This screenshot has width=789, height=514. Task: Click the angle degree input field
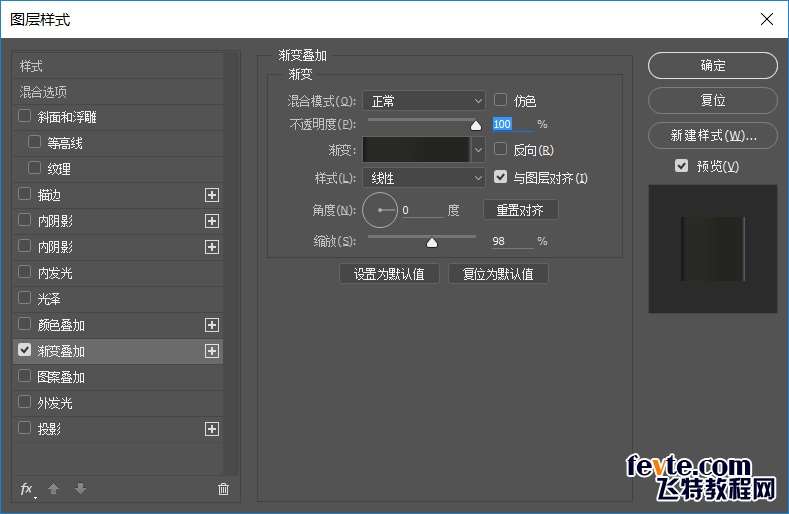click(422, 210)
